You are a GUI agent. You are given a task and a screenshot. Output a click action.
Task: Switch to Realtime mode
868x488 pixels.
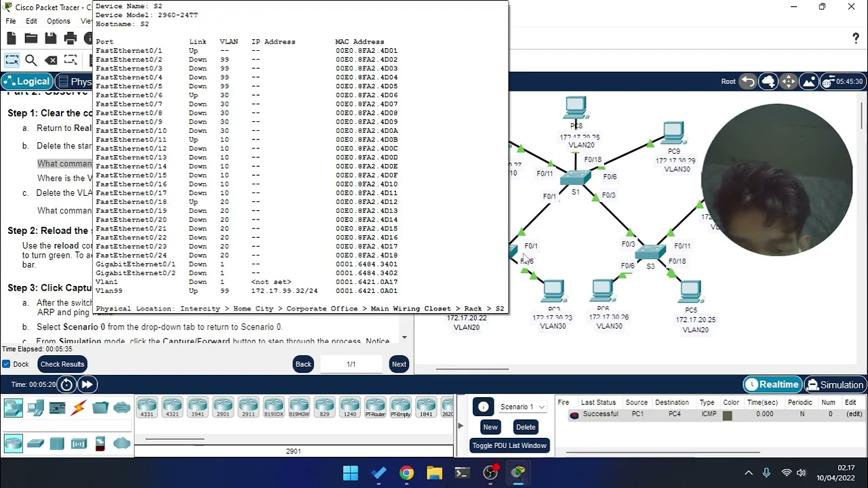tap(772, 384)
